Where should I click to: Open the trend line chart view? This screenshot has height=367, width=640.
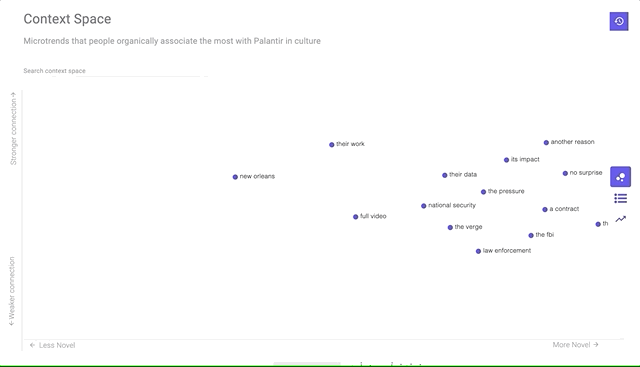point(620,219)
